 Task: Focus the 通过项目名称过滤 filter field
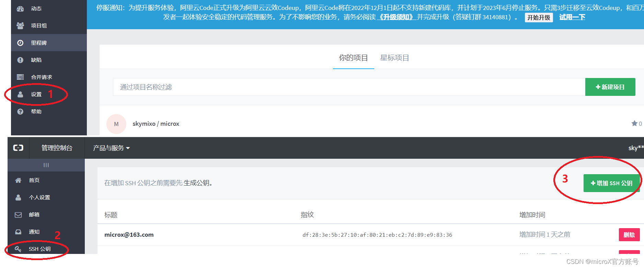pos(349,87)
